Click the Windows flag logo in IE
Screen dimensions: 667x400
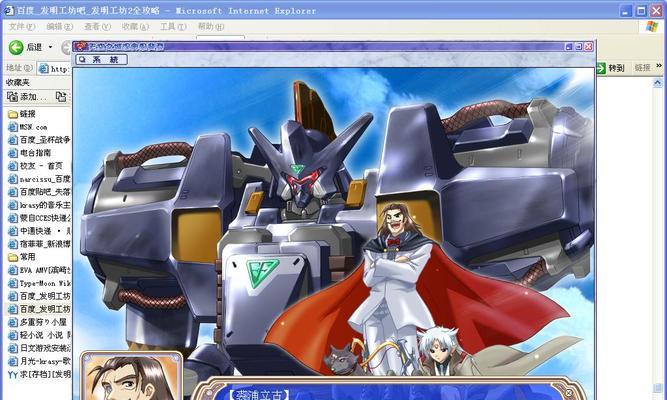[x=652, y=26]
